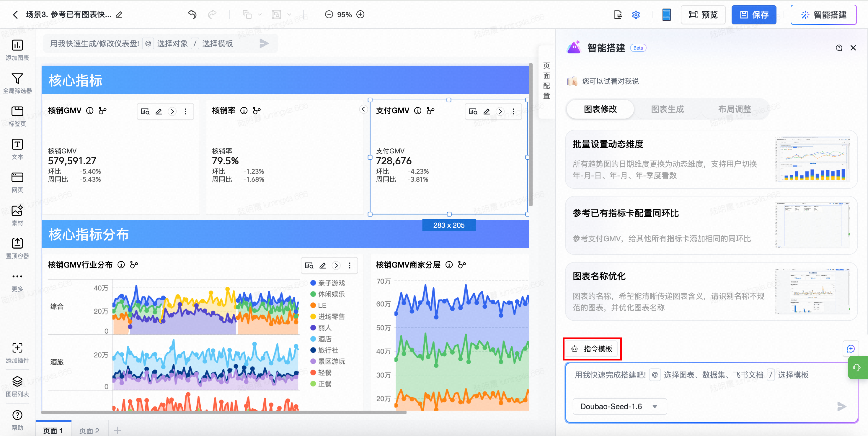
Task: Click zoom in plus icon beside 95%
Action: (x=360, y=14)
